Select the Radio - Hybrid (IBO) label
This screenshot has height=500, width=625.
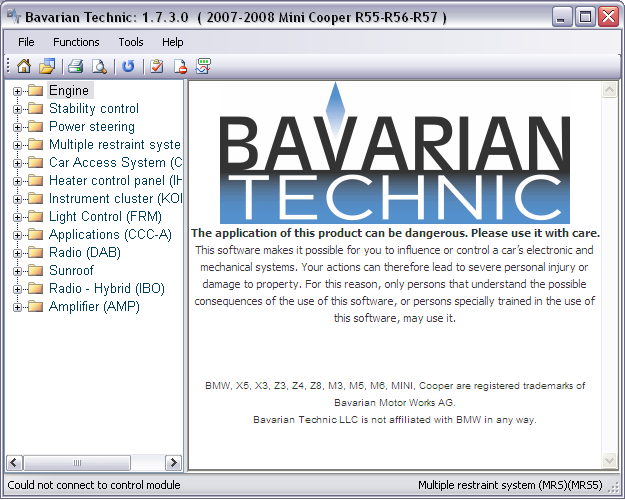click(x=107, y=288)
